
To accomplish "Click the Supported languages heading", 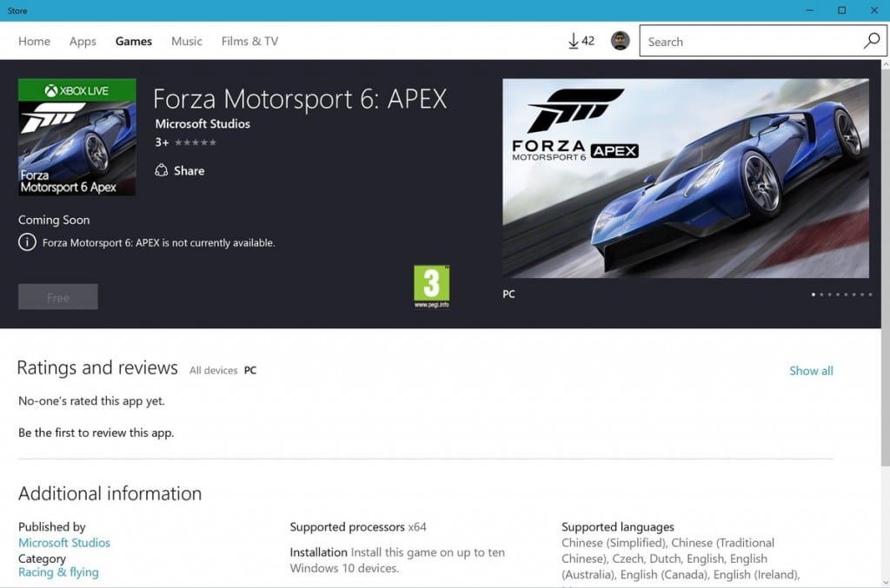I will point(618,526).
